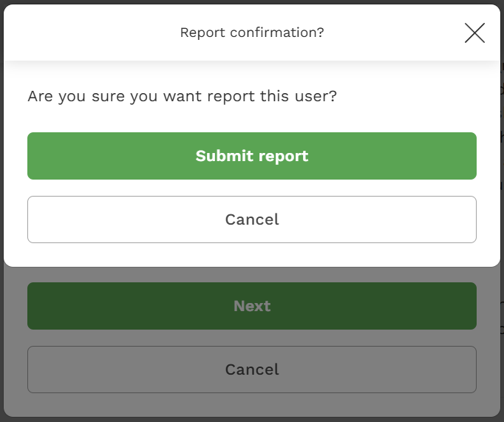Close the Report confirmation dialog with X
The image size is (504, 422).
click(x=474, y=33)
